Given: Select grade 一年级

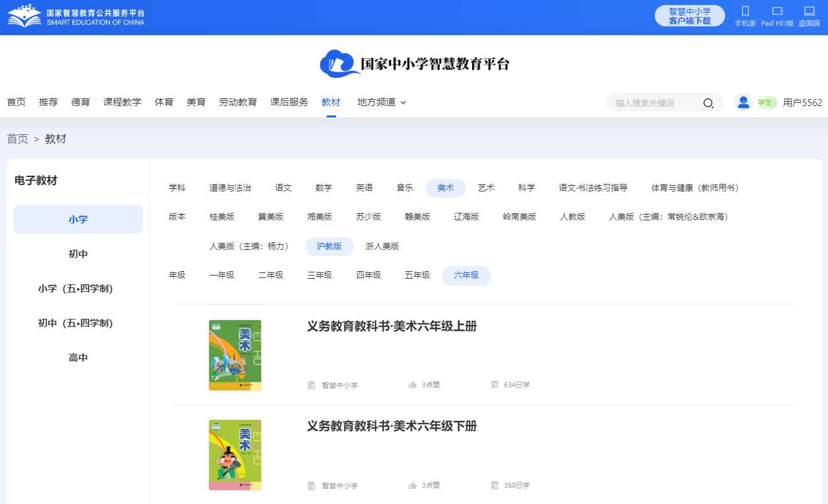Looking at the screenshot, I should (222, 275).
